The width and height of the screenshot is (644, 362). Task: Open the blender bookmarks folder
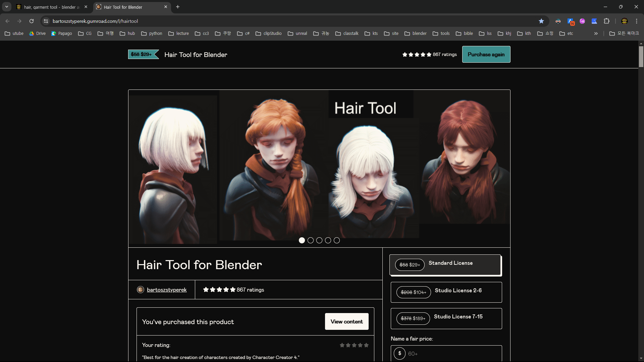click(x=415, y=34)
